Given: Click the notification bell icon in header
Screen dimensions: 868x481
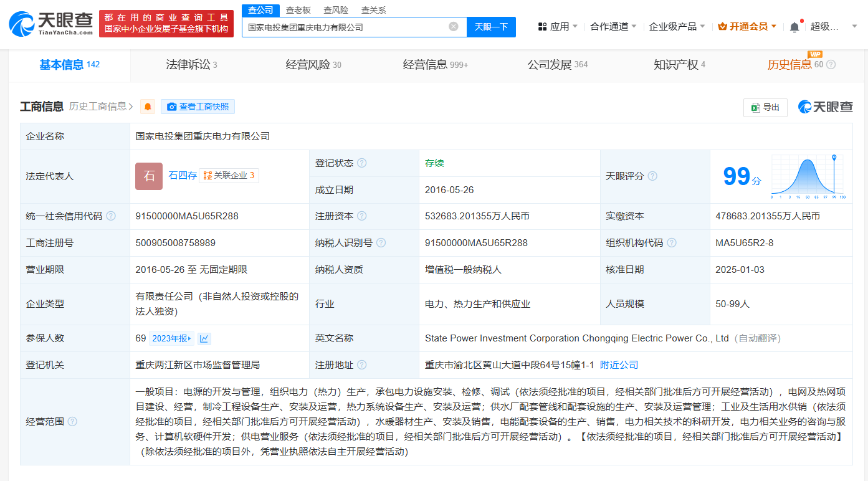Looking at the screenshot, I should [x=794, y=27].
